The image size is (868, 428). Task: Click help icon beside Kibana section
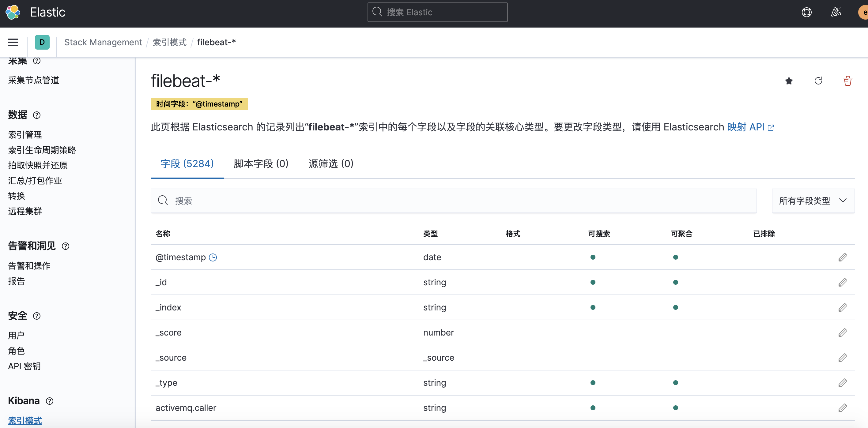coord(50,401)
